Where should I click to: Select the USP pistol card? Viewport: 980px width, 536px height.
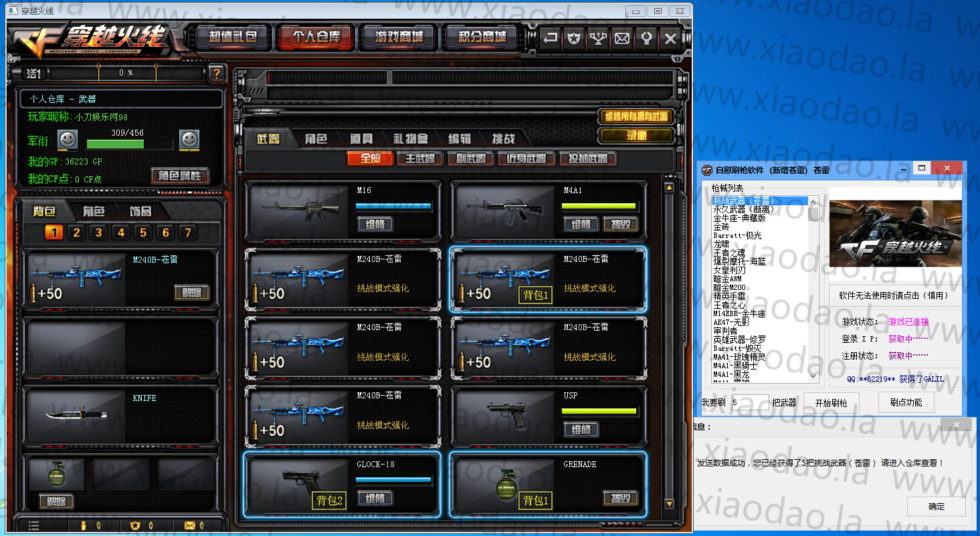549,416
